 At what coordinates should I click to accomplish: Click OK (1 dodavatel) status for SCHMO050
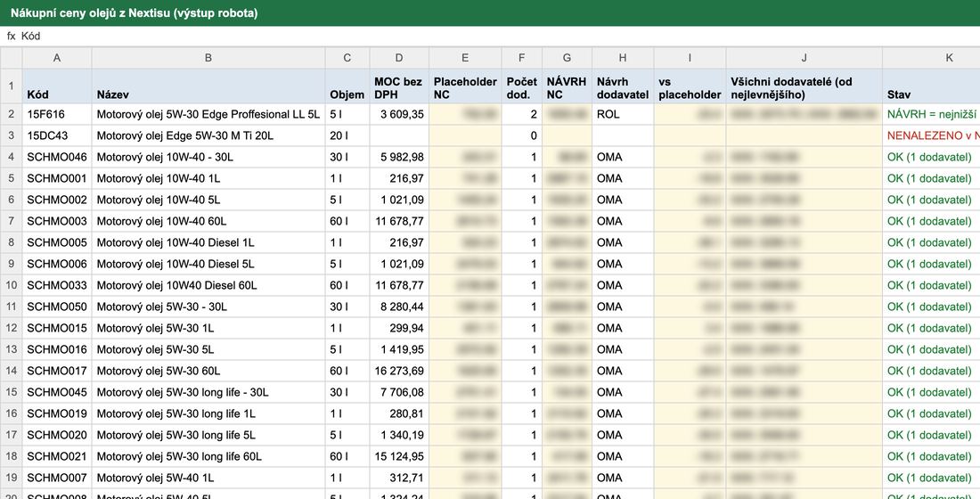(x=931, y=307)
